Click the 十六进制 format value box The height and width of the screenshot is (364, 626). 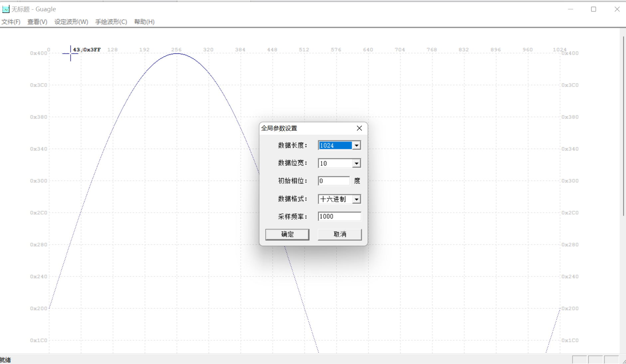(x=335, y=199)
